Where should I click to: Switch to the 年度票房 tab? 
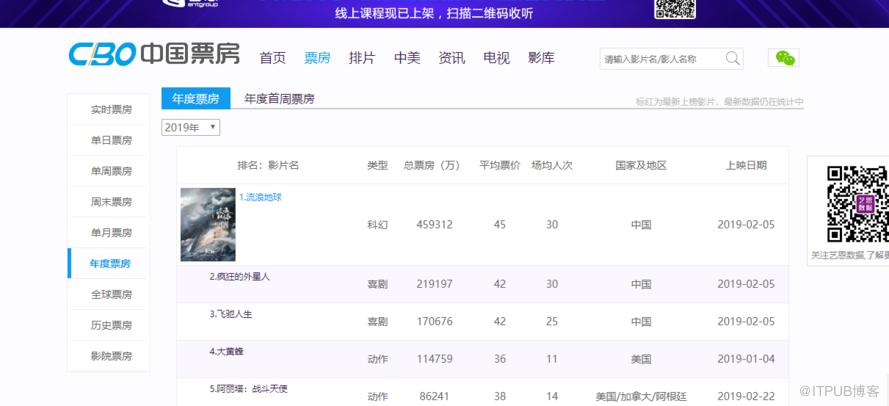click(x=196, y=99)
